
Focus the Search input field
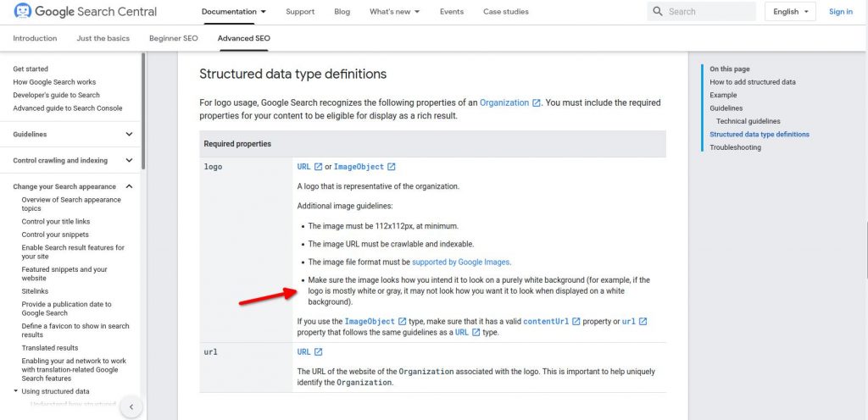701,12
